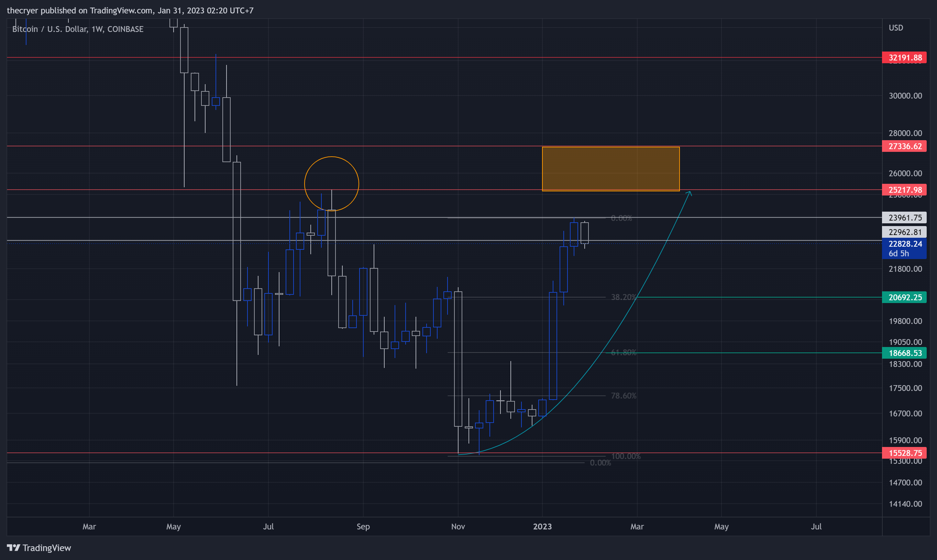Image resolution: width=937 pixels, height=560 pixels.
Task: Click the red 32191.88 price label
Action: pos(904,58)
